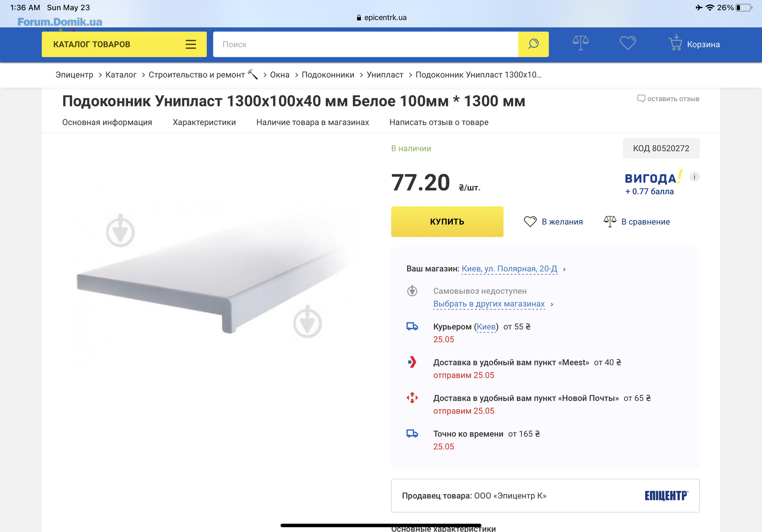The width and height of the screenshot is (762, 532).
Task: Click the epicentrk.ua address bar
Action: [381, 17]
